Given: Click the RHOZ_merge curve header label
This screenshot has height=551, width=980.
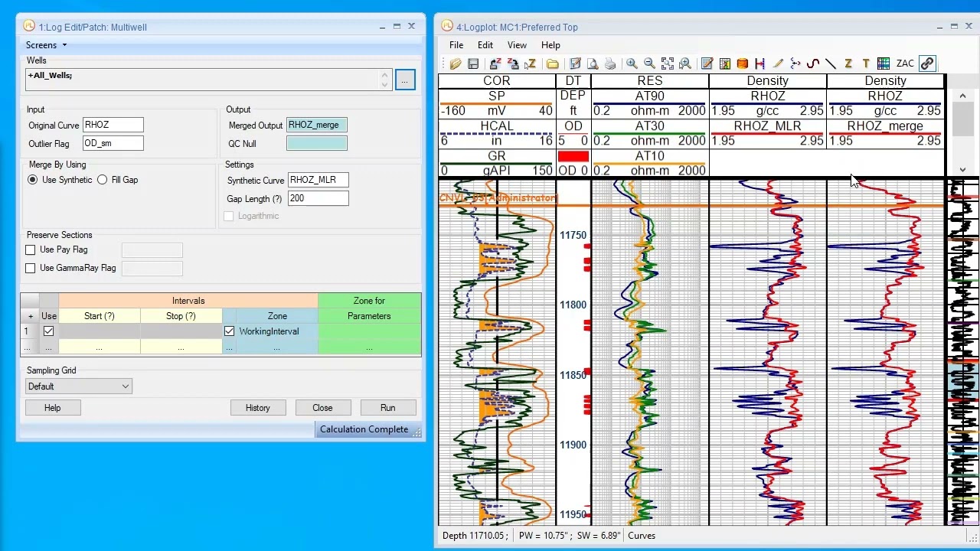Looking at the screenshot, I should [885, 126].
